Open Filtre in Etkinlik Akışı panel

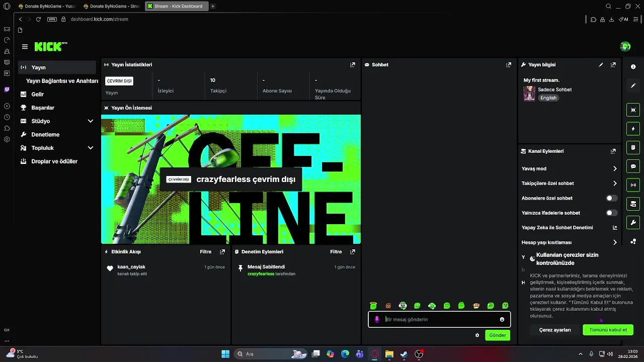pyautogui.click(x=205, y=252)
